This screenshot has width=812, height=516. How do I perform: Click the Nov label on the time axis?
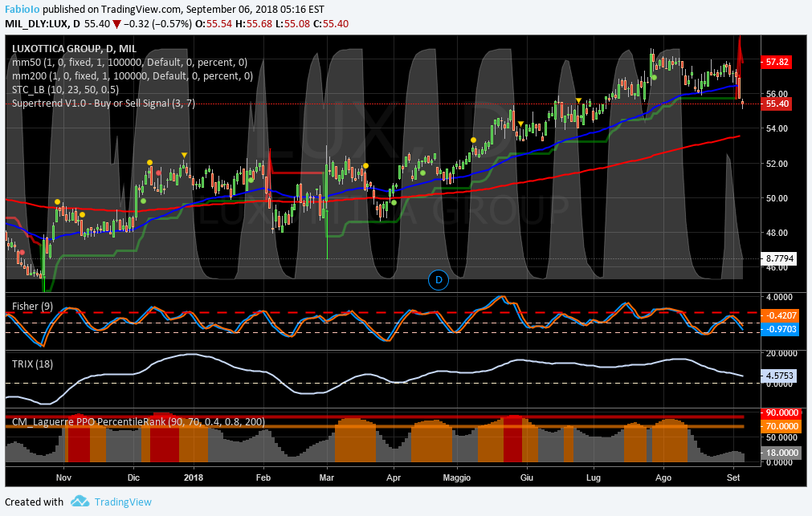click(63, 477)
